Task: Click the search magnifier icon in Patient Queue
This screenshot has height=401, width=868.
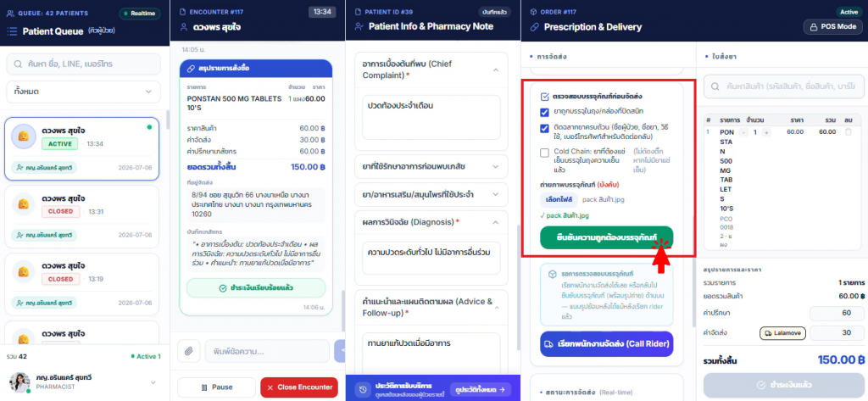Action: coord(19,64)
